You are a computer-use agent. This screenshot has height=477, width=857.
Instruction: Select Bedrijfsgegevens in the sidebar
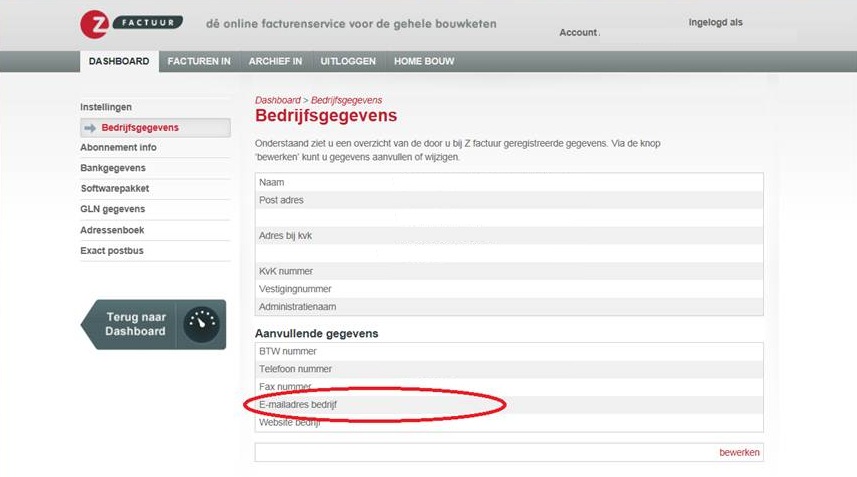tap(140, 128)
